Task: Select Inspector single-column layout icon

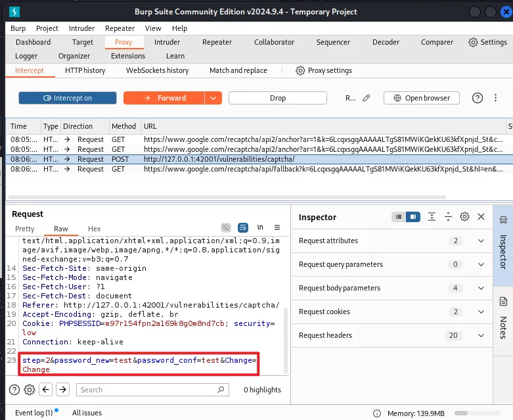Action: pyautogui.click(x=399, y=217)
